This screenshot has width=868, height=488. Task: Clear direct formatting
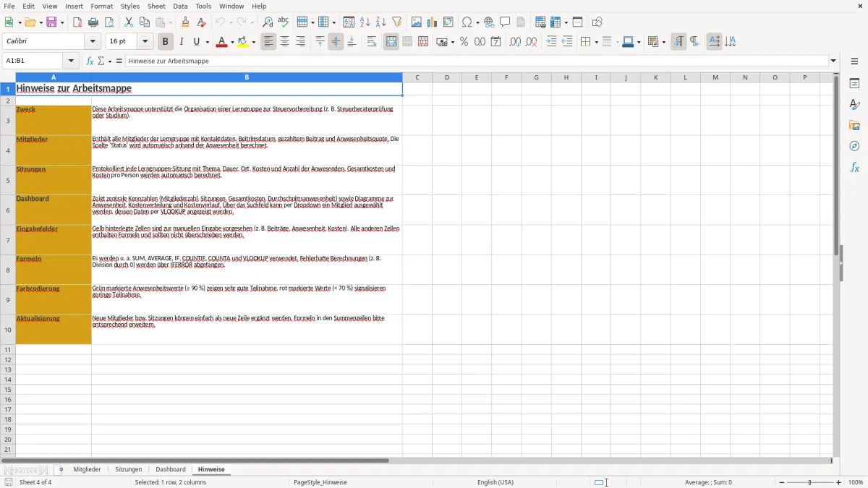pos(201,22)
